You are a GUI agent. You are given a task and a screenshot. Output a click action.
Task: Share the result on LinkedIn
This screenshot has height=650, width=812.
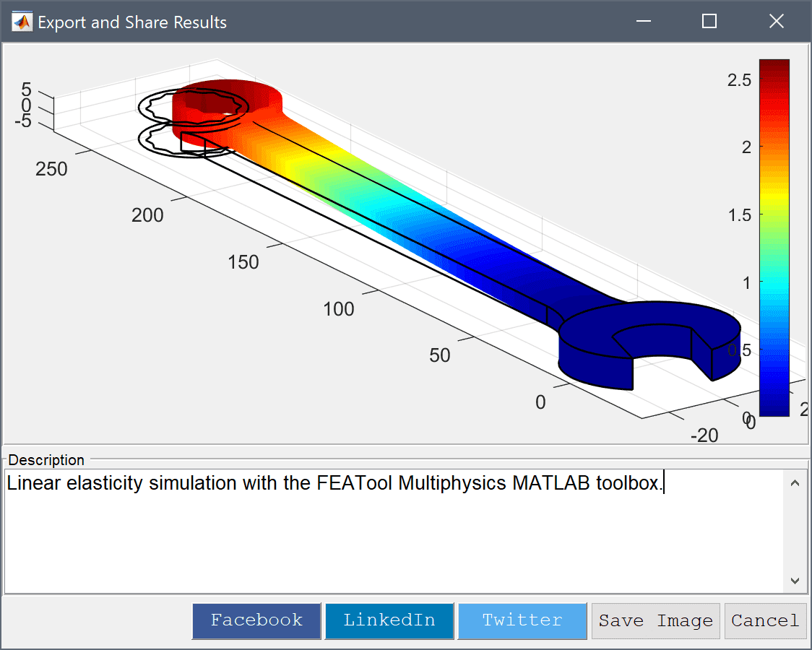tap(389, 620)
